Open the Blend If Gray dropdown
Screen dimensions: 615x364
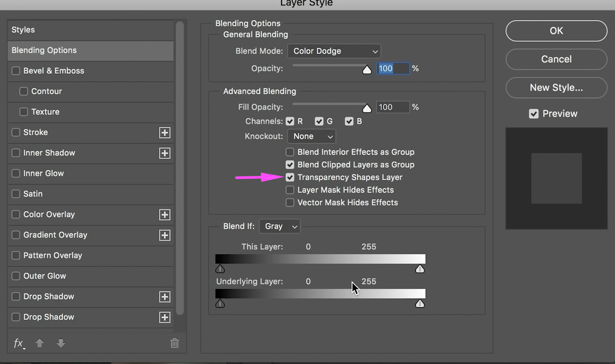click(x=280, y=226)
